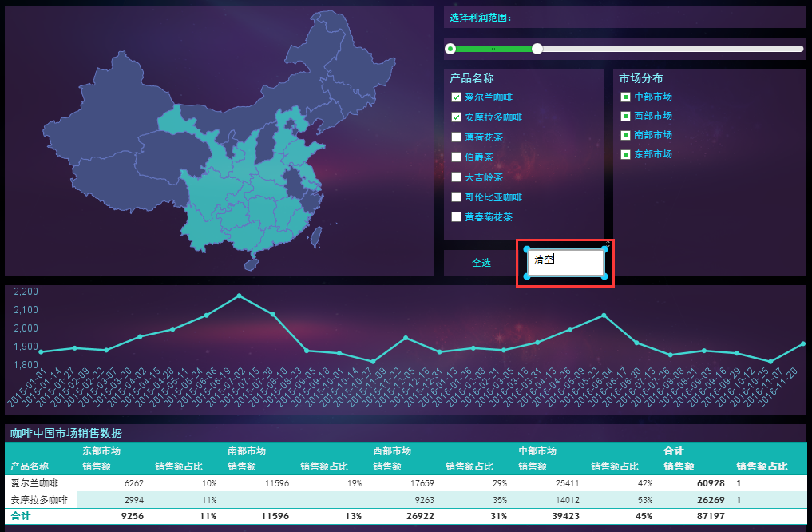This screenshot has height=532, width=812.
Task: Check the 大吉岭茶 checkbox
Action: (x=456, y=177)
